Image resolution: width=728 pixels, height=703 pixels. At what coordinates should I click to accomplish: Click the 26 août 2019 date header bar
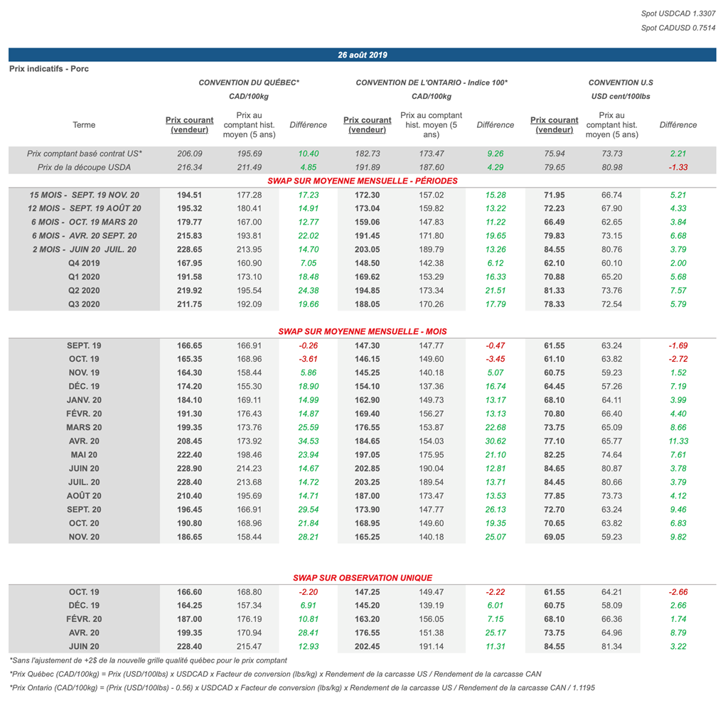tap(363, 55)
